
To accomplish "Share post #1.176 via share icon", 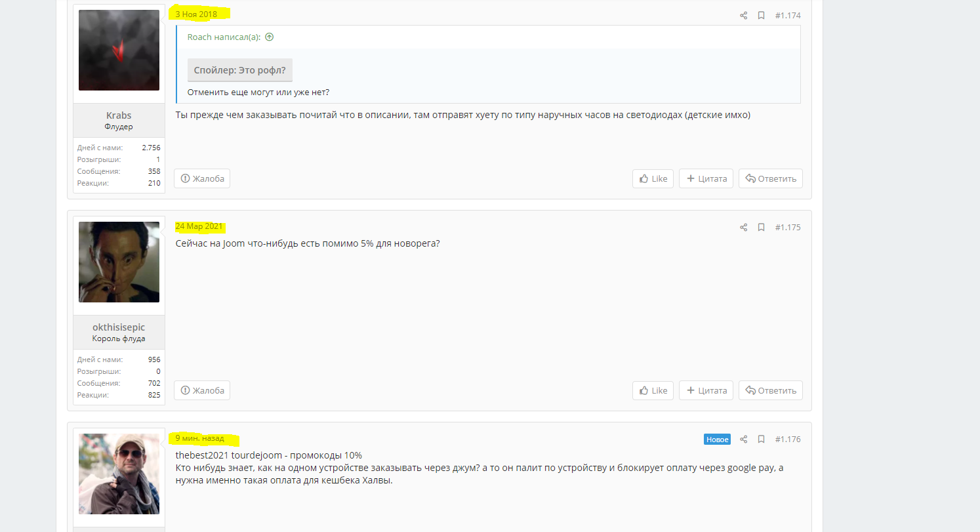I will [x=743, y=439].
